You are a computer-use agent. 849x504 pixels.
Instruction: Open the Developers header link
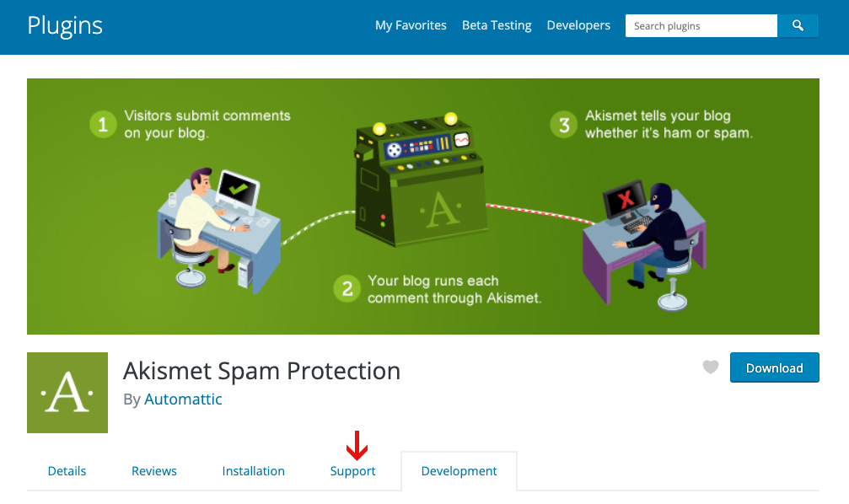(x=578, y=25)
